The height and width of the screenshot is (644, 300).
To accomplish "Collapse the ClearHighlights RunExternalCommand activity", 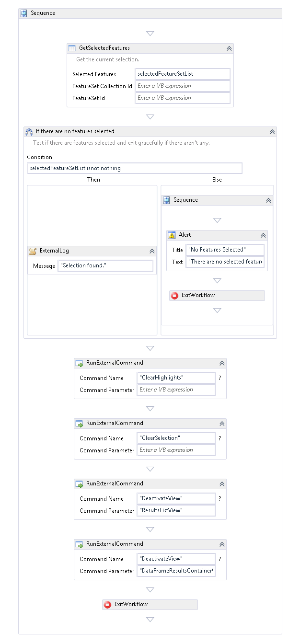I will click(x=222, y=364).
